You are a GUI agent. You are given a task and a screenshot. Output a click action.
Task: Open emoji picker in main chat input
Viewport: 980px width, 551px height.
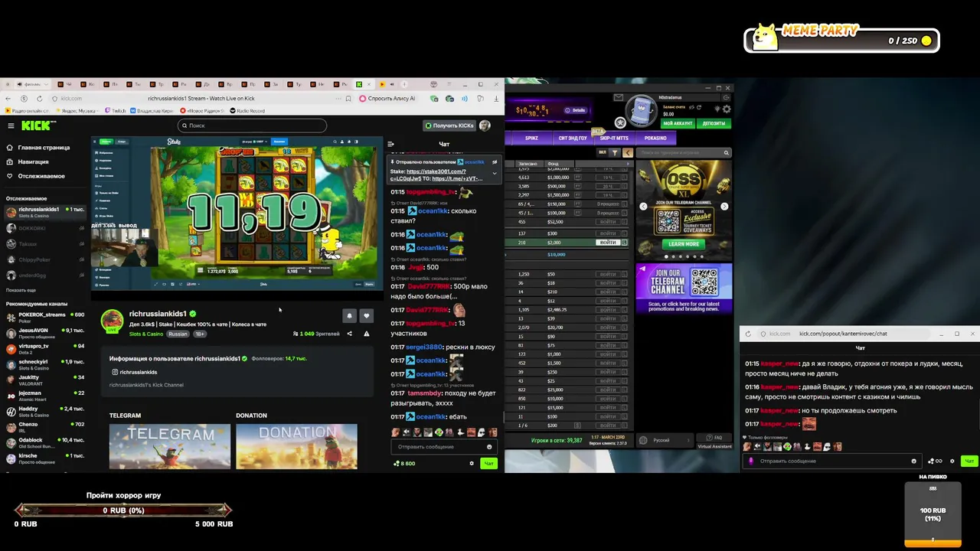click(489, 446)
